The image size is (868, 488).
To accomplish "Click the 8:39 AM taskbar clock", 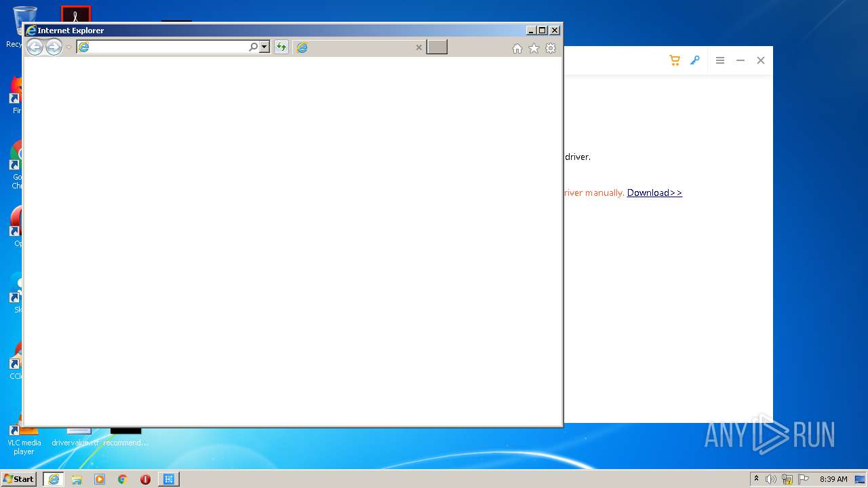I will click(833, 479).
